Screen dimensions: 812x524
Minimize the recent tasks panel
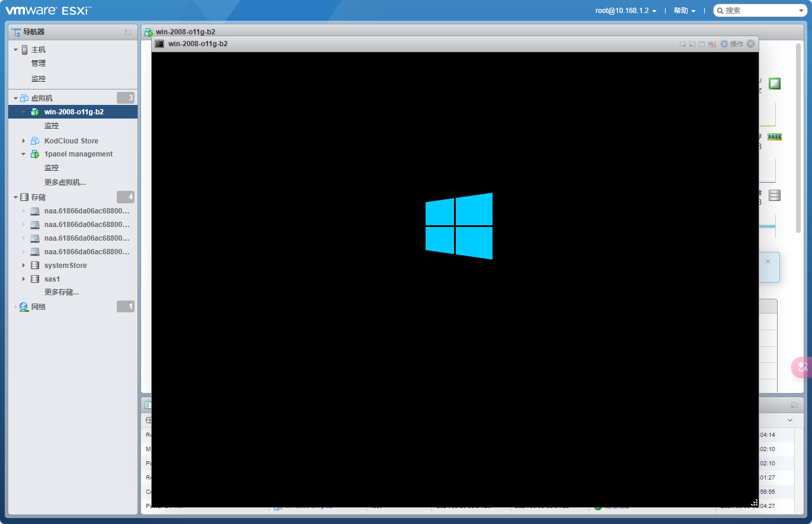coord(794,405)
